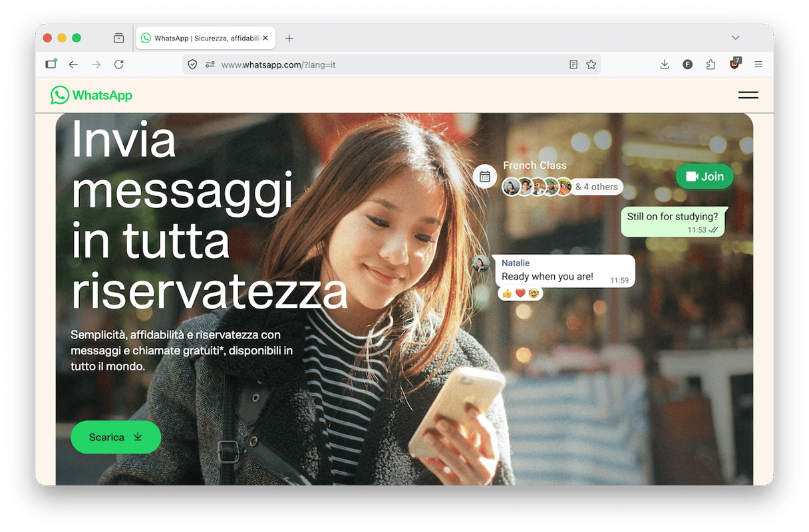This screenshot has width=809, height=532.
Task: Open the Firefox application menu icon
Action: (x=758, y=65)
